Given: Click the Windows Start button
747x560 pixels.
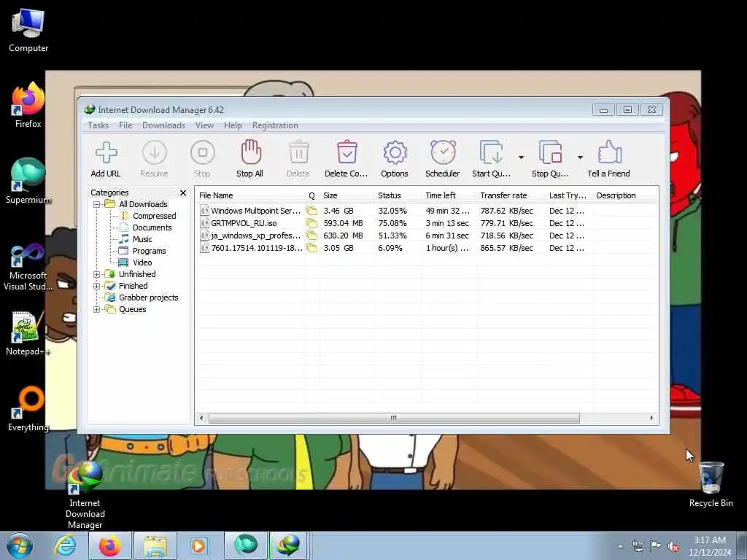Looking at the screenshot, I should pyautogui.click(x=20, y=545).
